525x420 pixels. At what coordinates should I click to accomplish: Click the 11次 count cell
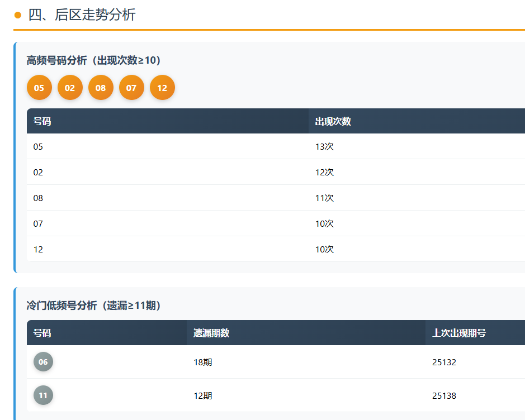point(324,198)
